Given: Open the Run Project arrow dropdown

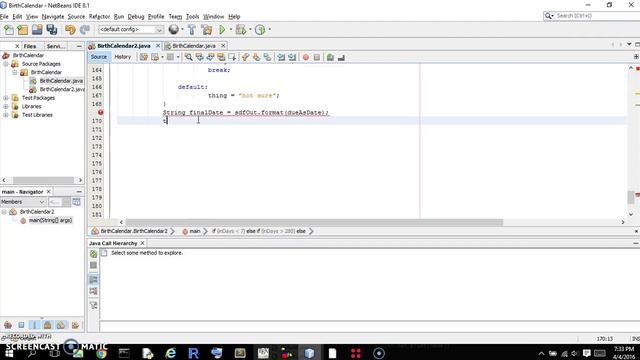Looking at the screenshot, I should [x=231, y=29].
